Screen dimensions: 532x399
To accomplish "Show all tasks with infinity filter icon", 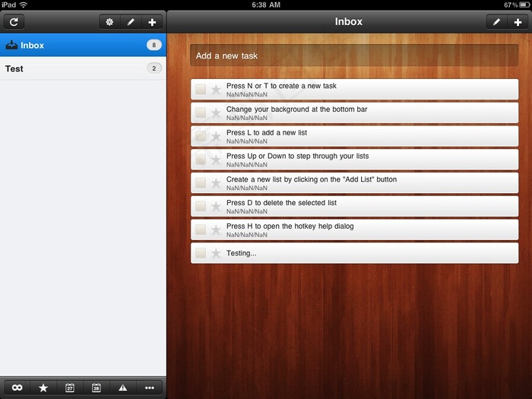I will [x=17, y=388].
